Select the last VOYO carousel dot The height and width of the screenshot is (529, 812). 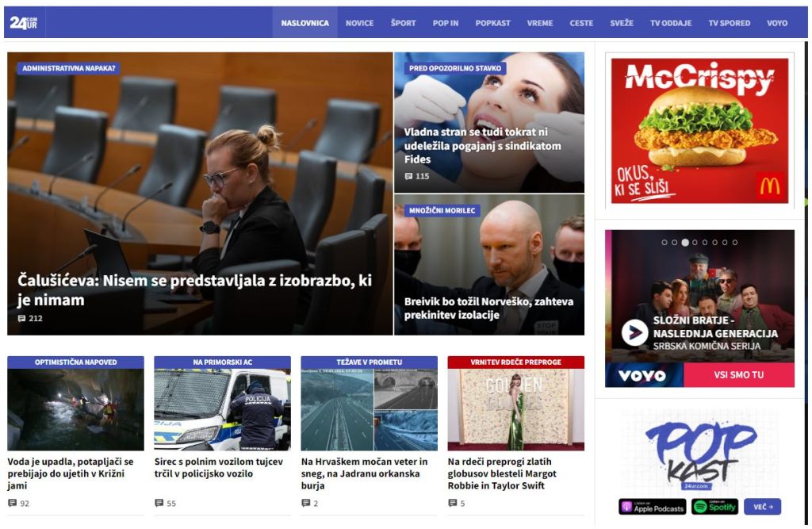click(735, 242)
